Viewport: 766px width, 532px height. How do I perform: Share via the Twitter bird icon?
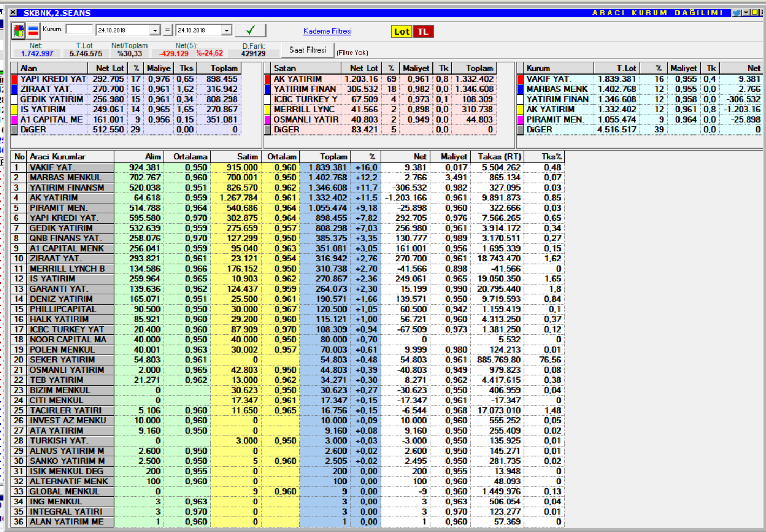tap(736, 12)
